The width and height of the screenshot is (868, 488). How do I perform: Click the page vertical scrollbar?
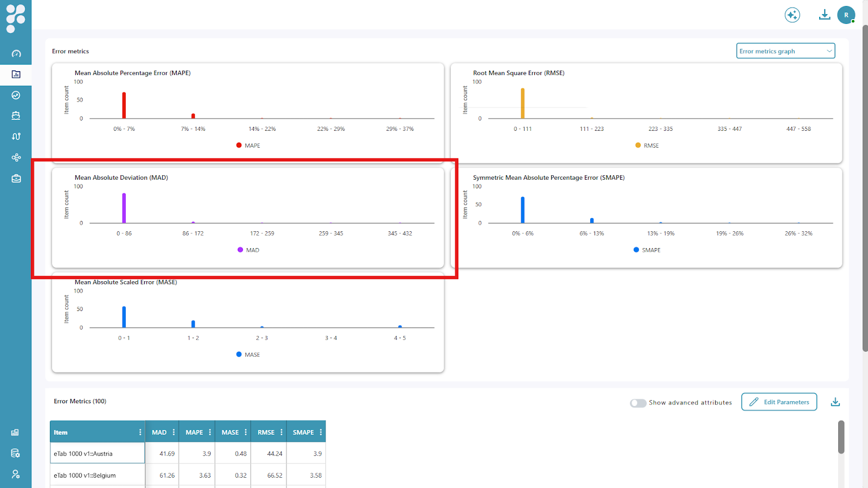pos(865,188)
